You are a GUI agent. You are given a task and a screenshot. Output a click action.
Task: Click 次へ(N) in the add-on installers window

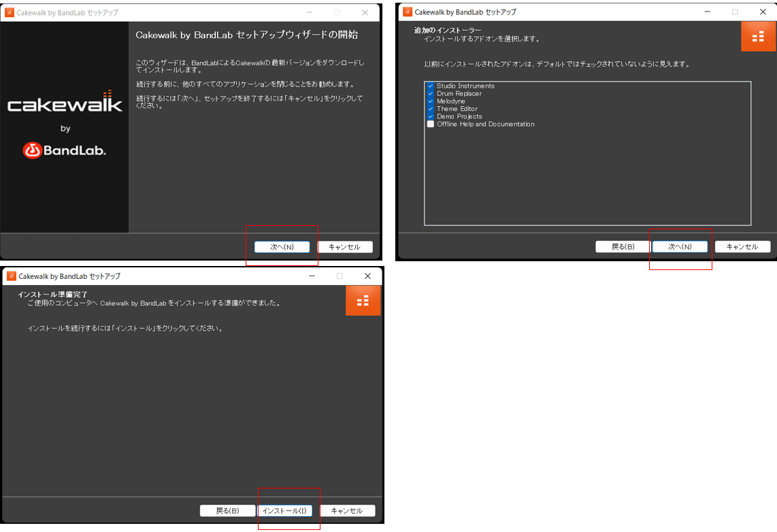[680, 246]
